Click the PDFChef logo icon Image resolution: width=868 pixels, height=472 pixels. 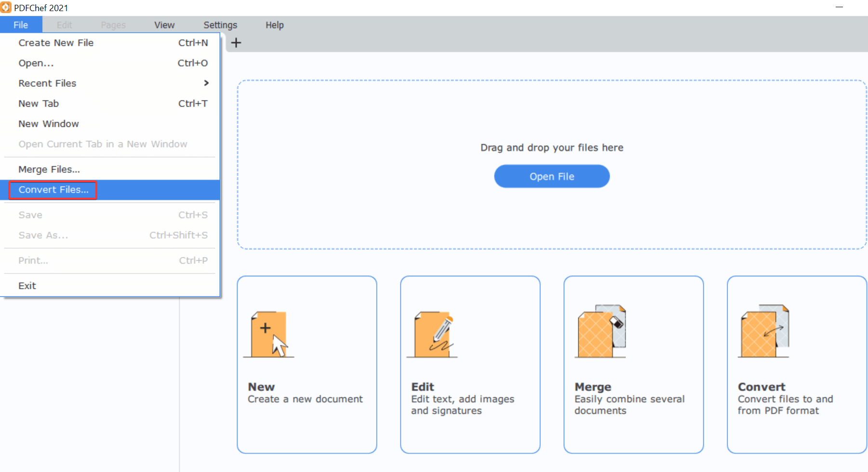coord(7,7)
